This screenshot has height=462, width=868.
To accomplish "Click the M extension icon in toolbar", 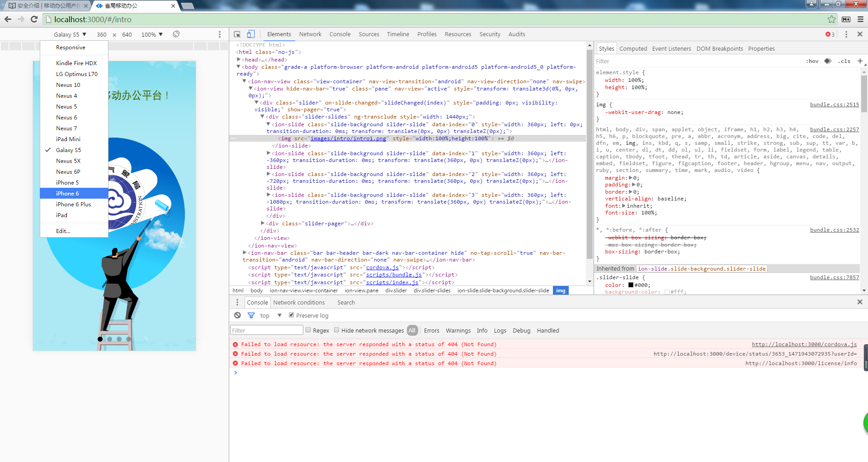I will coord(846,19).
